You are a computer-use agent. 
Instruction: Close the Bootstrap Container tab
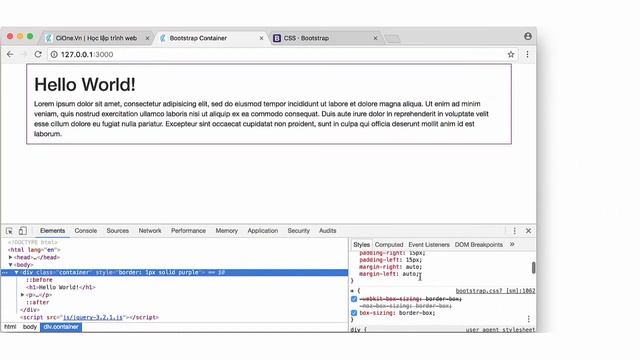point(261,38)
